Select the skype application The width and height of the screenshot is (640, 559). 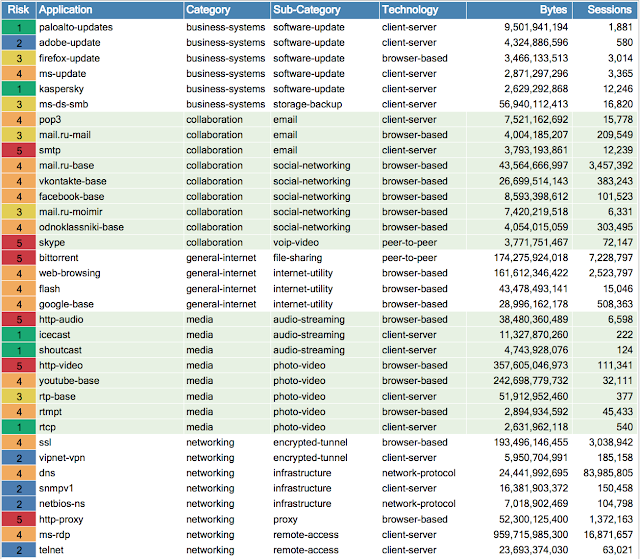point(52,243)
